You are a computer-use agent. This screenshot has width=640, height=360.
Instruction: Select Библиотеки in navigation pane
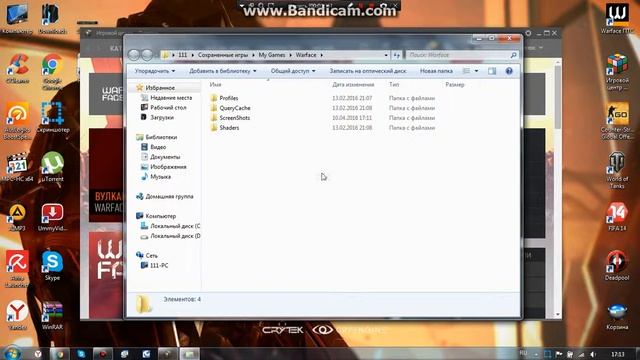161,137
